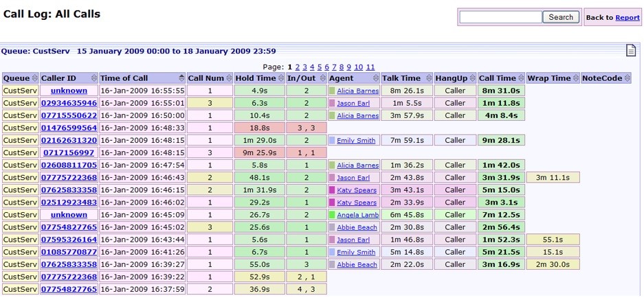Open caller ID 02934635946
Screen dimensions: 644x300
coord(69,103)
